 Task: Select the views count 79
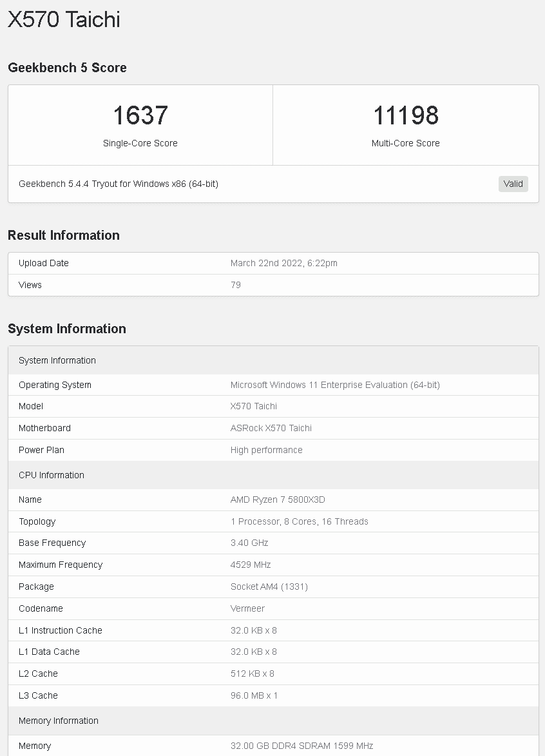236,285
